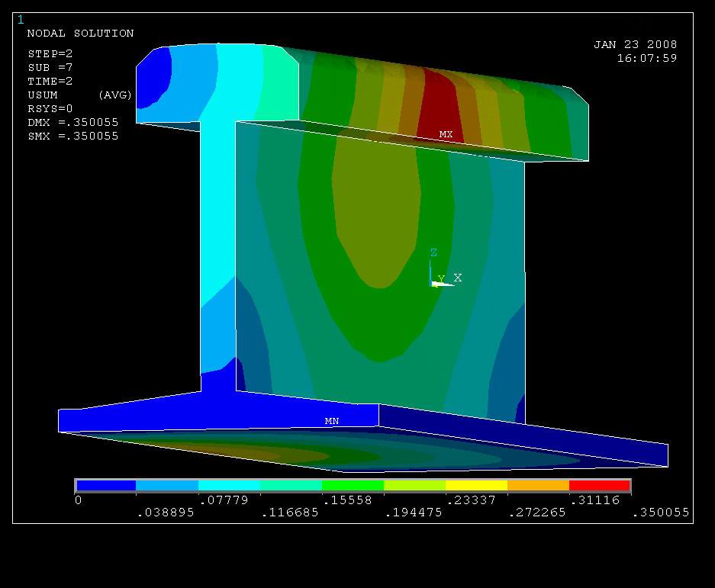This screenshot has width=715, height=588.
Task: Click the XYZ coordinate triad
Action: pyautogui.click(x=445, y=268)
